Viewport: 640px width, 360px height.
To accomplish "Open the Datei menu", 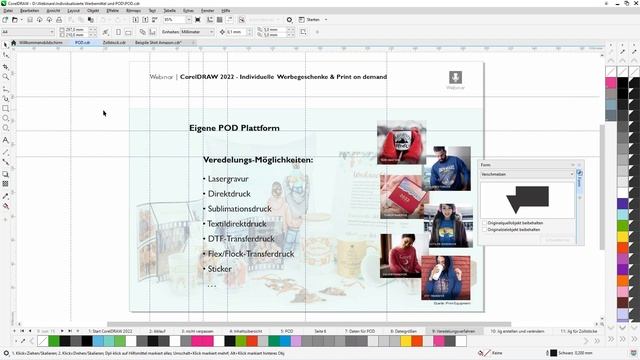I will [8, 11].
